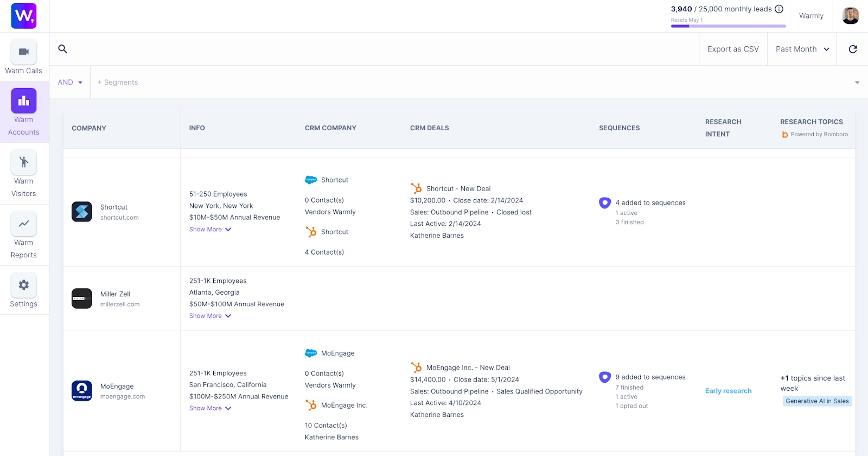The width and height of the screenshot is (868, 456).
Task: Click MoEngage company logo
Action: pos(82,391)
